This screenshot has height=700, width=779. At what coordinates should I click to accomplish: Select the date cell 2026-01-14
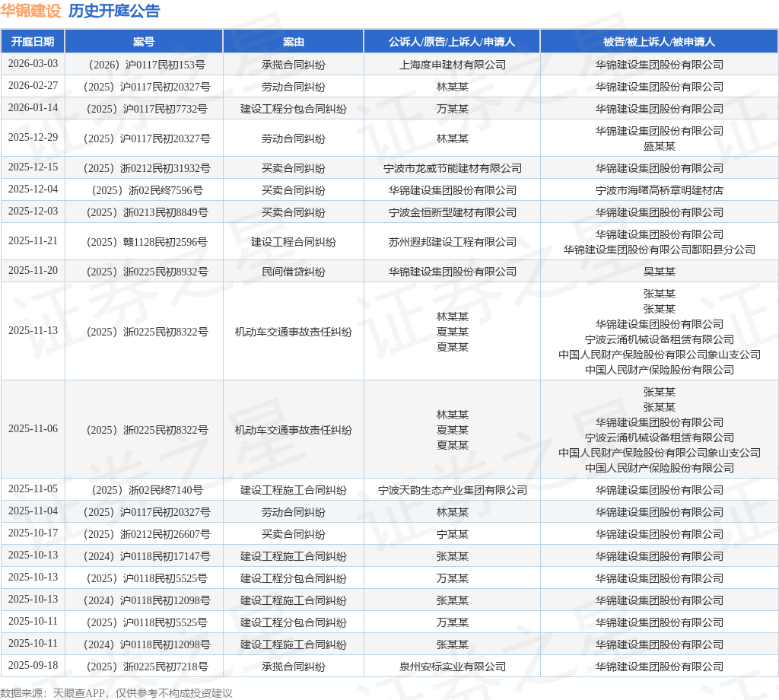tap(33, 107)
